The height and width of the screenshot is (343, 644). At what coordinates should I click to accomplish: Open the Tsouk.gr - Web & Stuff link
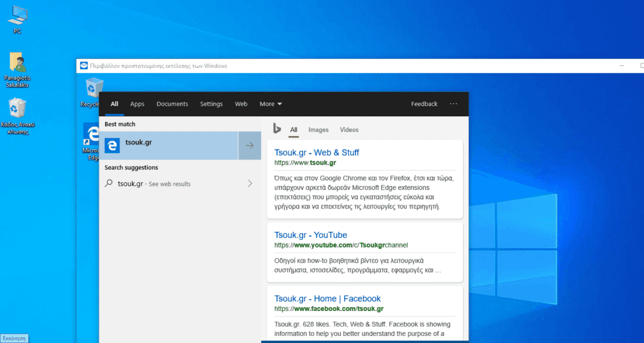click(317, 153)
